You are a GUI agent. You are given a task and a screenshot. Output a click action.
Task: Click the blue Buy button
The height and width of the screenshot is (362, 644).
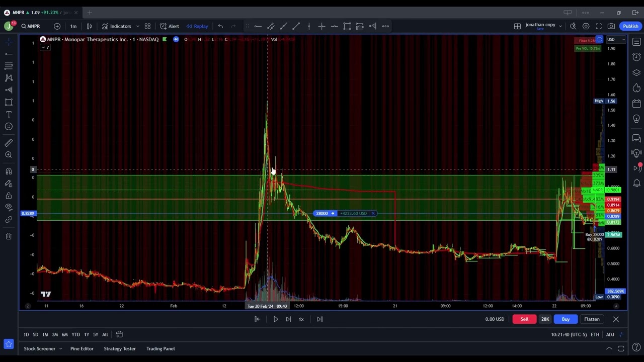click(566, 319)
